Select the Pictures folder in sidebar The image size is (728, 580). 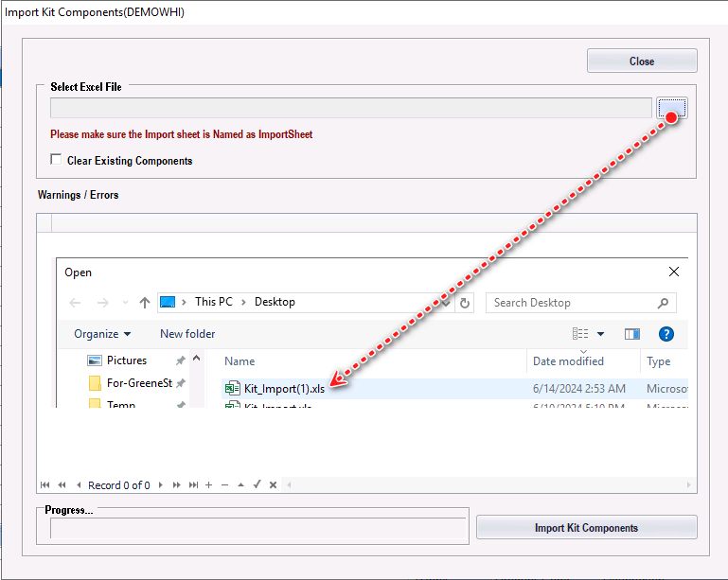pyautogui.click(x=126, y=360)
